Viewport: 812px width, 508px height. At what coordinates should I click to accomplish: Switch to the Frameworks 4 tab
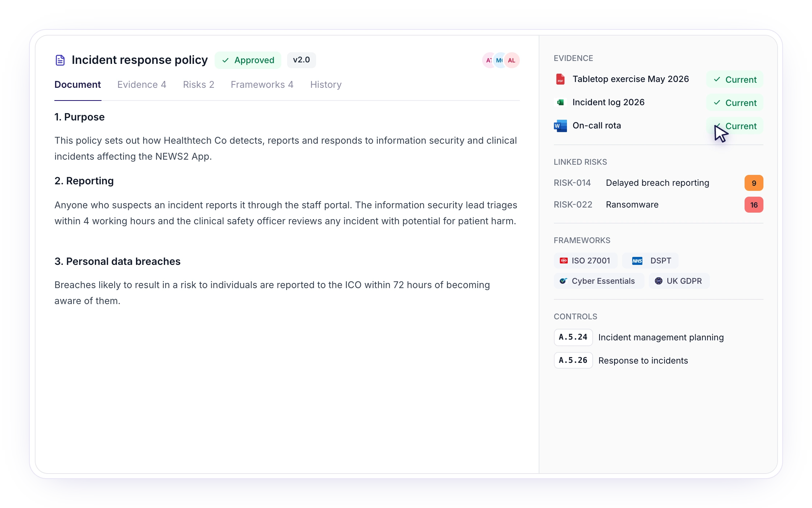point(262,85)
